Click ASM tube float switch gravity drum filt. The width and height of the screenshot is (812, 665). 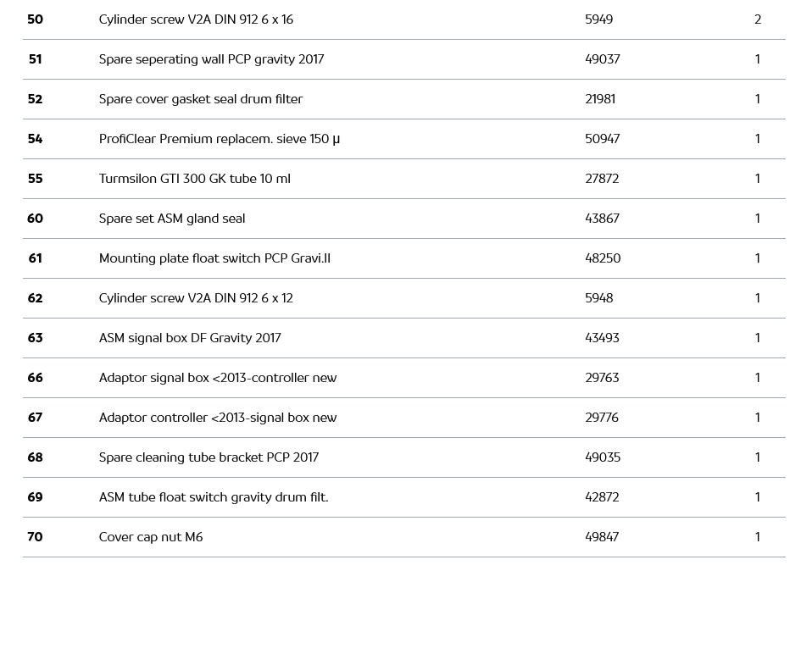pyautogui.click(x=214, y=497)
